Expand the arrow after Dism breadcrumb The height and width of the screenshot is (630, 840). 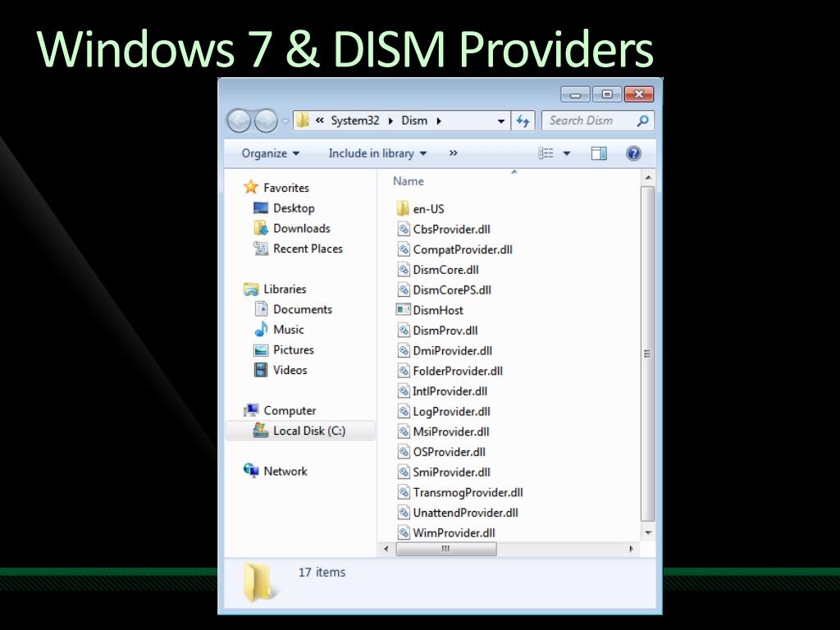(x=439, y=121)
